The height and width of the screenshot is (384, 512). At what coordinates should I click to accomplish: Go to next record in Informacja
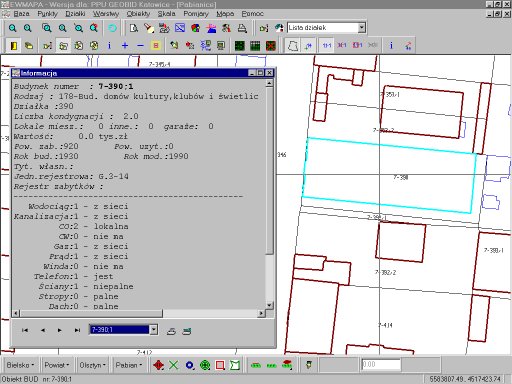[60, 330]
